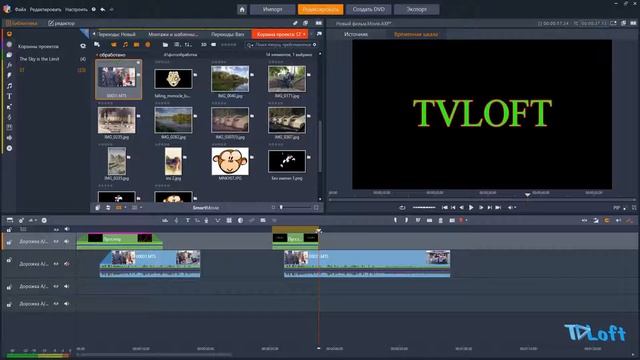Toggle the audio filter in library toolbar
Viewport: 640px width, 360px height.
click(x=125, y=44)
